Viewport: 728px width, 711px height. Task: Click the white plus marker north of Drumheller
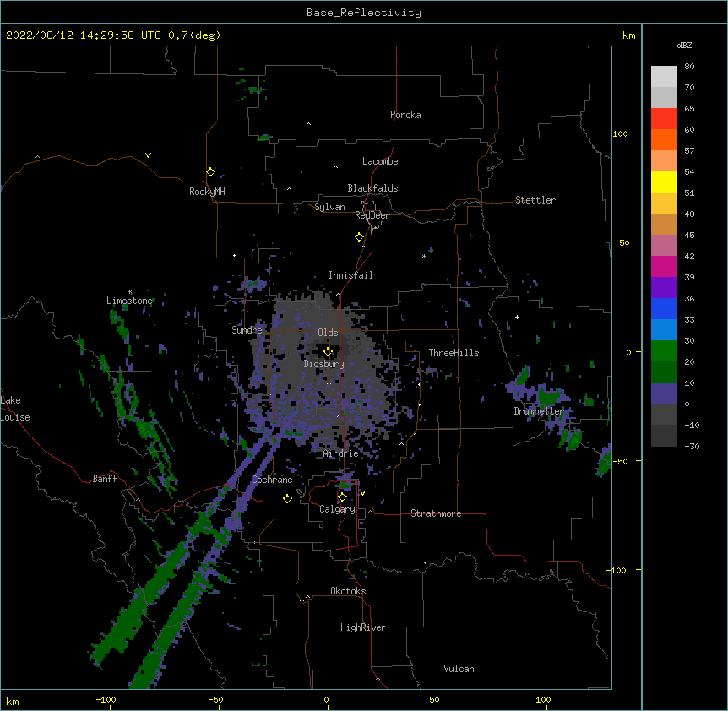click(517, 317)
